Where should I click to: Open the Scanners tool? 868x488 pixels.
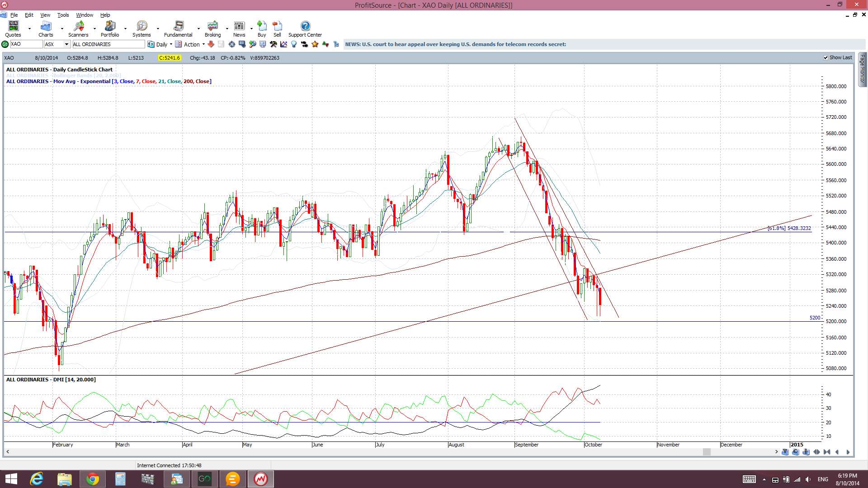pos(78,29)
